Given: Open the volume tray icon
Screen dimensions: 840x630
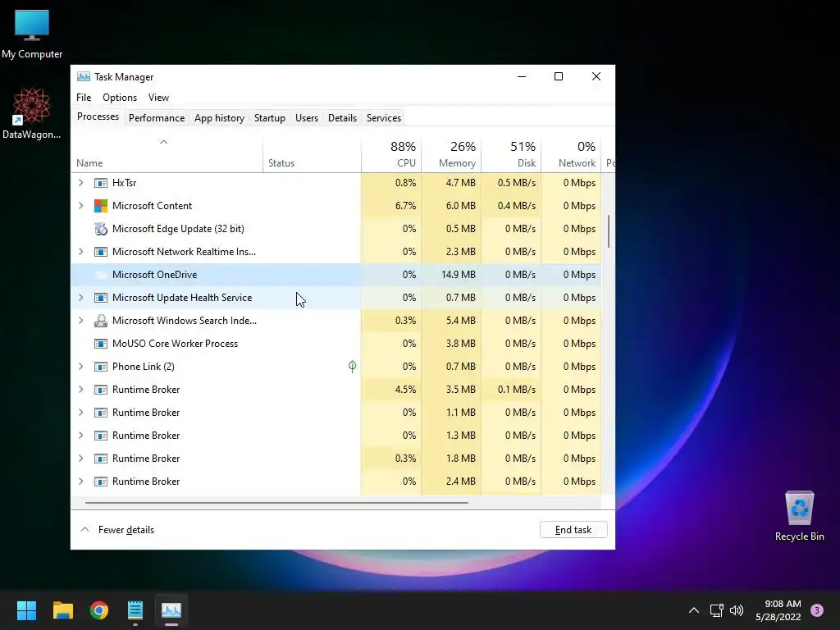Looking at the screenshot, I should click(x=737, y=610).
